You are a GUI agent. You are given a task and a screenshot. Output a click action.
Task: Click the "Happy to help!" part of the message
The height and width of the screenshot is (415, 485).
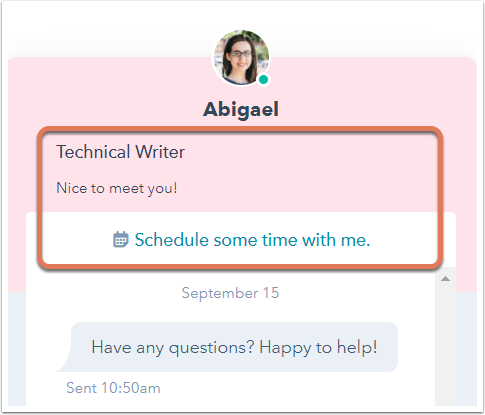(x=318, y=347)
